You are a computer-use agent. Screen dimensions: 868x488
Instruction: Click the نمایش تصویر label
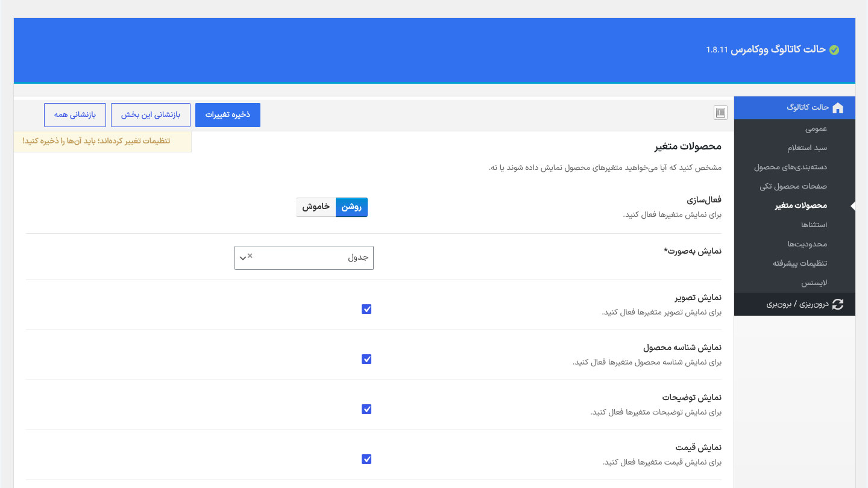(697, 298)
